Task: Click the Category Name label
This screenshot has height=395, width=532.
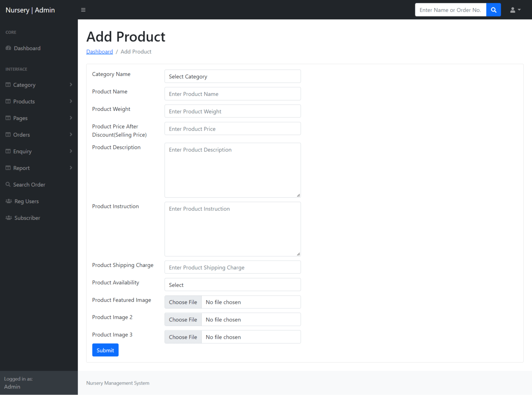Action: click(x=111, y=74)
